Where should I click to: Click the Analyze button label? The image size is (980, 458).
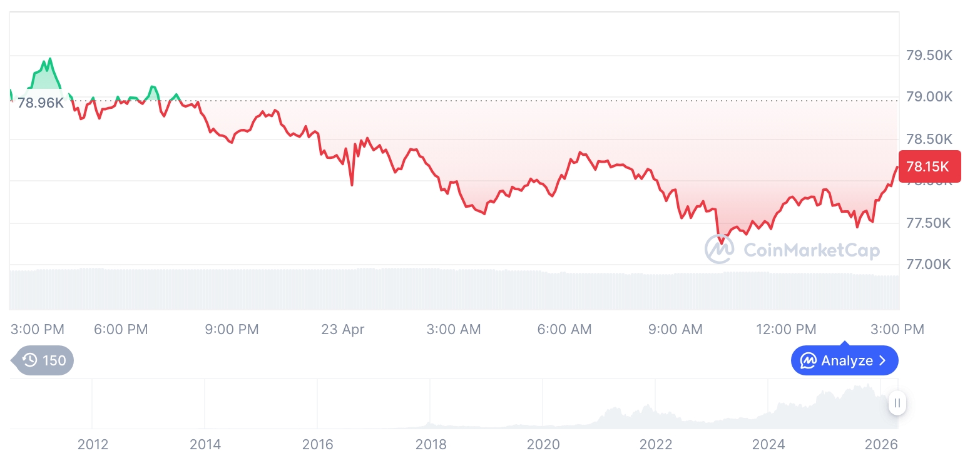pos(847,360)
